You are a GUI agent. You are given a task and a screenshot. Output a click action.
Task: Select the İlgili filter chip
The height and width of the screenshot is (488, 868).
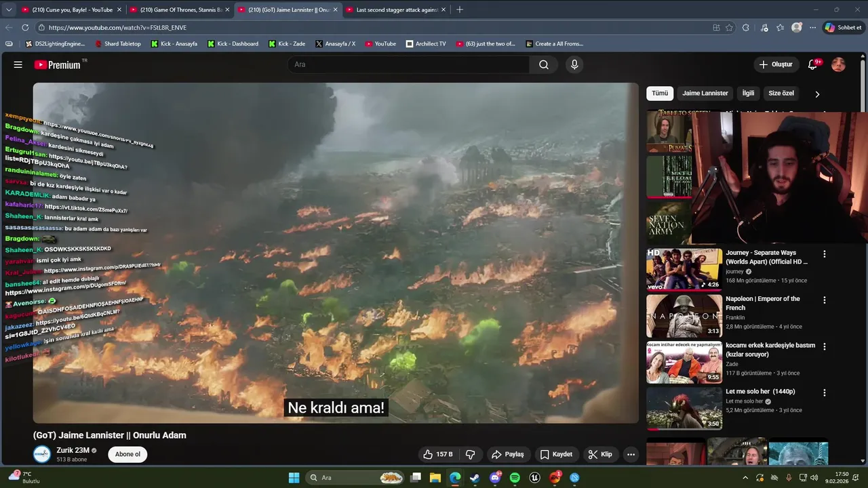[748, 94]
